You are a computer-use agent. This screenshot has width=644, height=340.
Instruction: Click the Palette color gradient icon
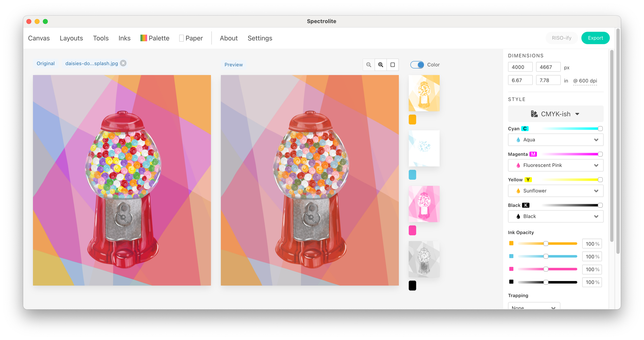click(x=143, y=38)
